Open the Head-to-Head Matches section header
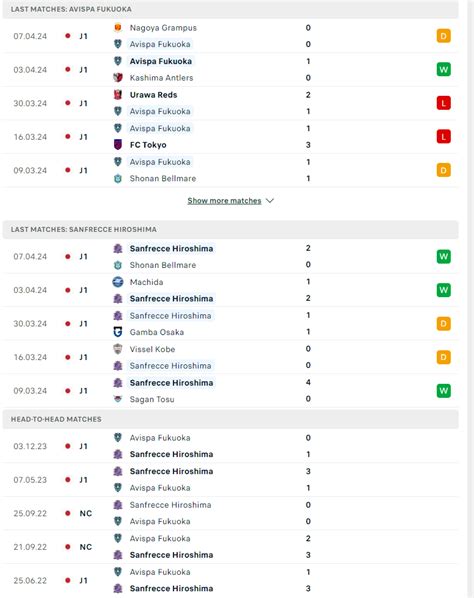Screen dimensions: 474x598 tap(230, 419)
